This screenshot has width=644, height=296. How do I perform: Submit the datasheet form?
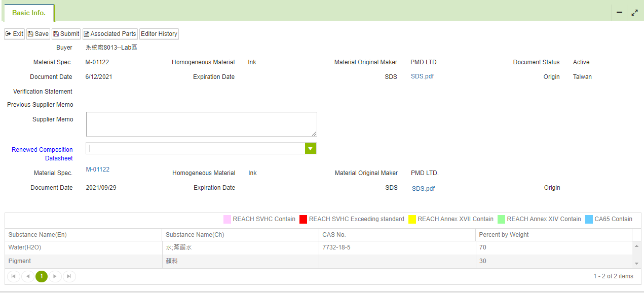[x=66, y=34]
